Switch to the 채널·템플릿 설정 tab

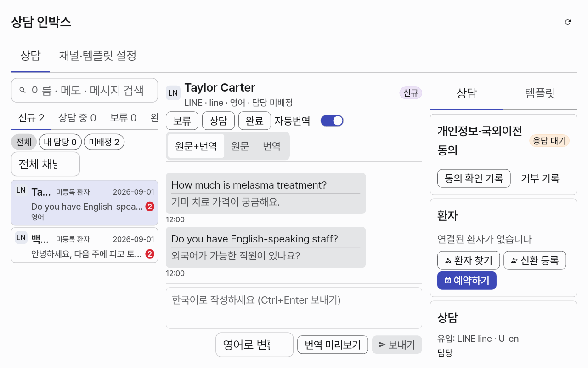(98, 56)
